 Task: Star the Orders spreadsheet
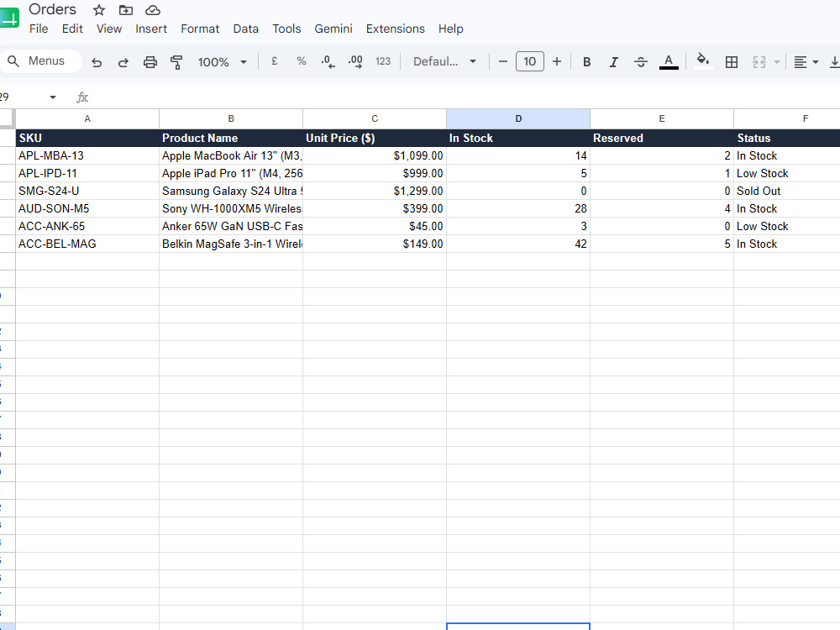tap(99, 9)
